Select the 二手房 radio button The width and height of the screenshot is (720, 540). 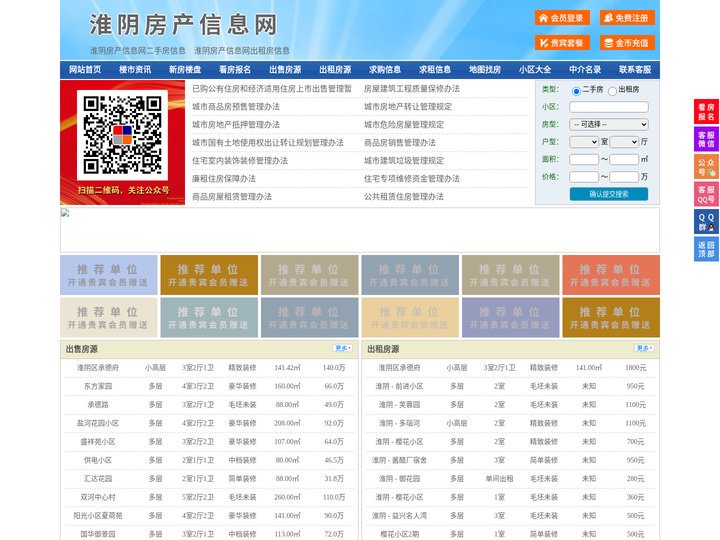[x=576, y=91]
